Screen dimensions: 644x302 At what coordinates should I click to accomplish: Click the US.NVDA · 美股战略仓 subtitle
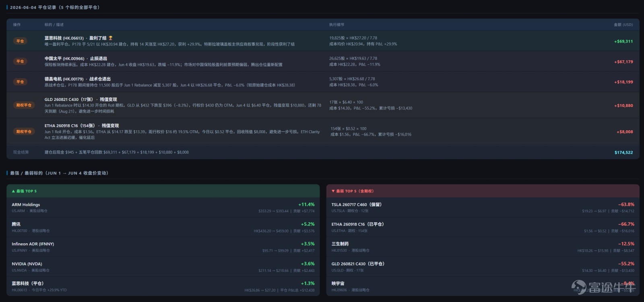(x=30, y=271)
